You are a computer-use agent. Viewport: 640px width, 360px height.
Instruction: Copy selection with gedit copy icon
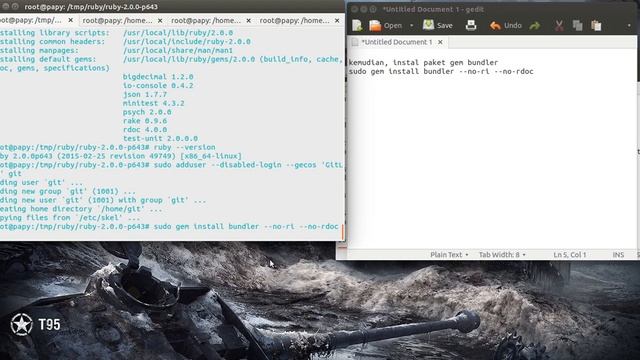(x=577, y=26)
